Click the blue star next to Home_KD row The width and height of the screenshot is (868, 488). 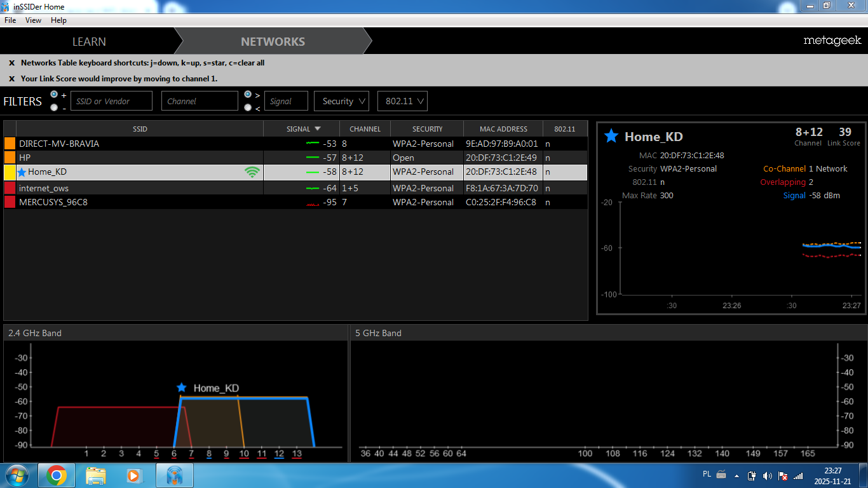point(22,172)
